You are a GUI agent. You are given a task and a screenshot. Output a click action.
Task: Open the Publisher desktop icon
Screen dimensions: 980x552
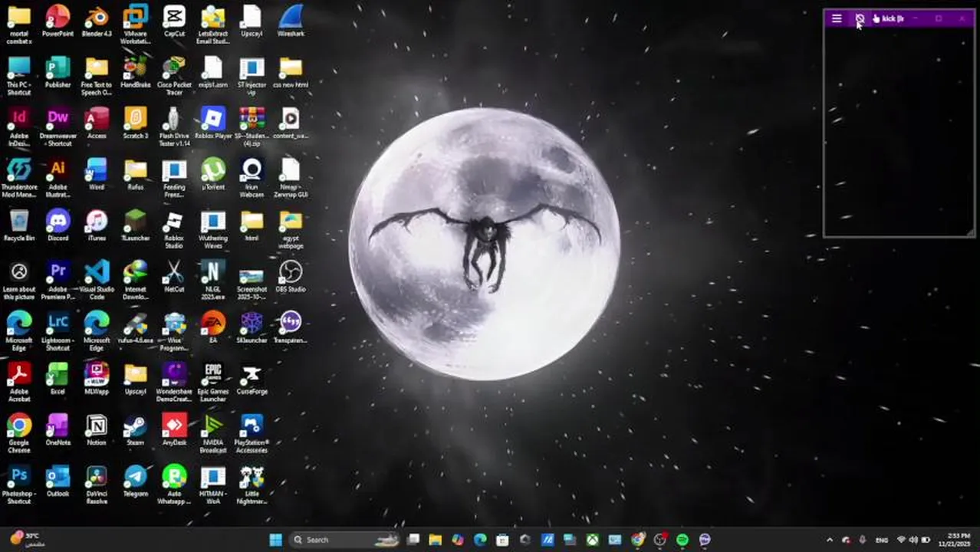(x=58, y=72)
